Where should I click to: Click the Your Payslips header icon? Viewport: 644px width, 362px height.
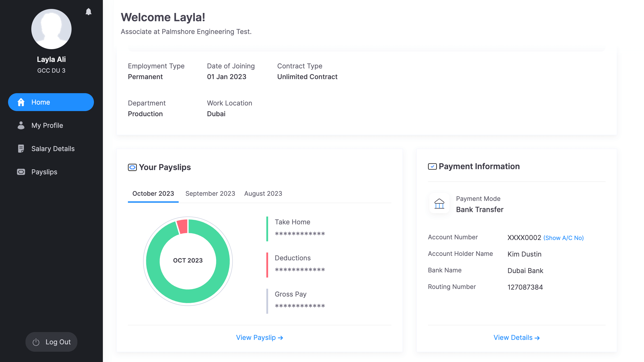132,167
